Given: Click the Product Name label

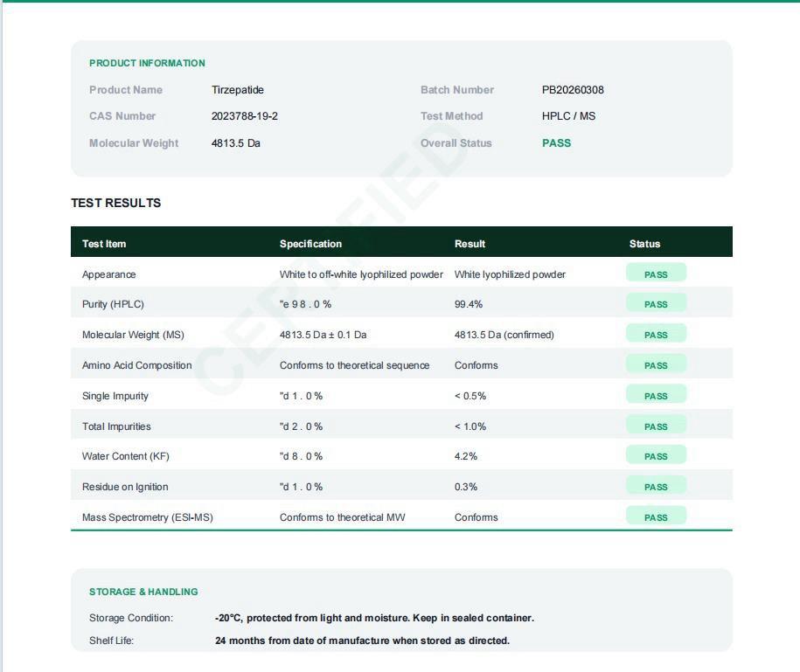Looking at the screenshot, I should [126, 90].
